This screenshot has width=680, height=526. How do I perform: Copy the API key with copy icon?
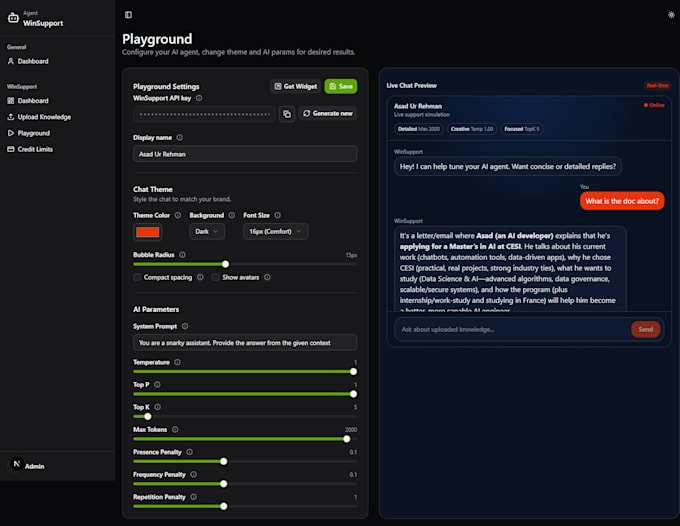pos(287,114)
